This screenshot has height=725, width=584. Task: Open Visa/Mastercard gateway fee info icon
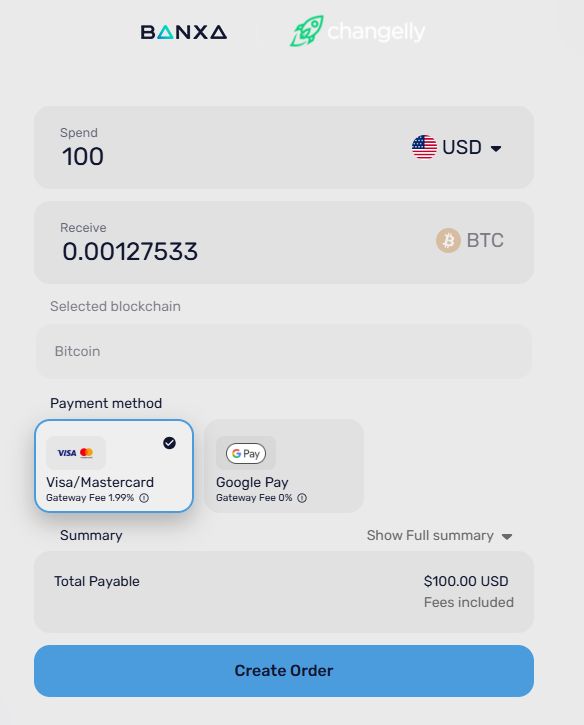coord(144,498)
